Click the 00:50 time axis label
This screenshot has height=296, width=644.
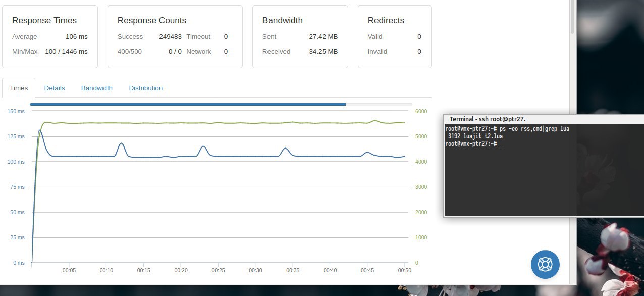tap(405, 271)
